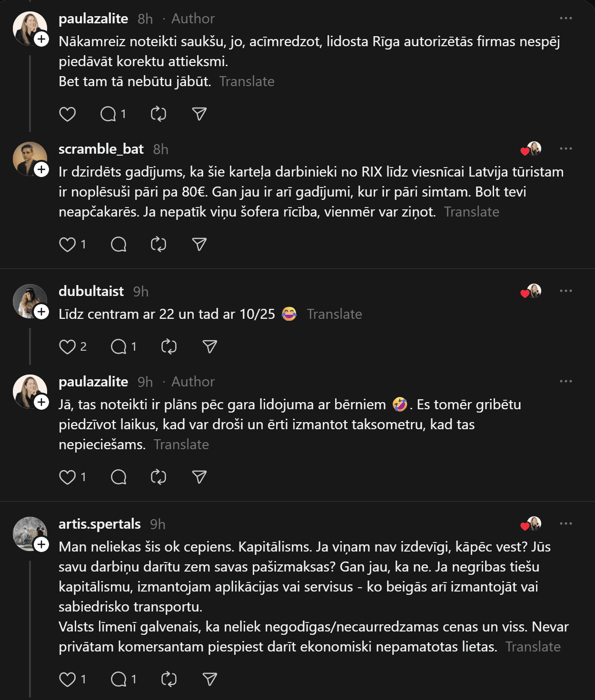The width and height of the screenshot is (595, 700).
Task: Translate scramble_bat's comment about RIX
Action: [471, 212]
